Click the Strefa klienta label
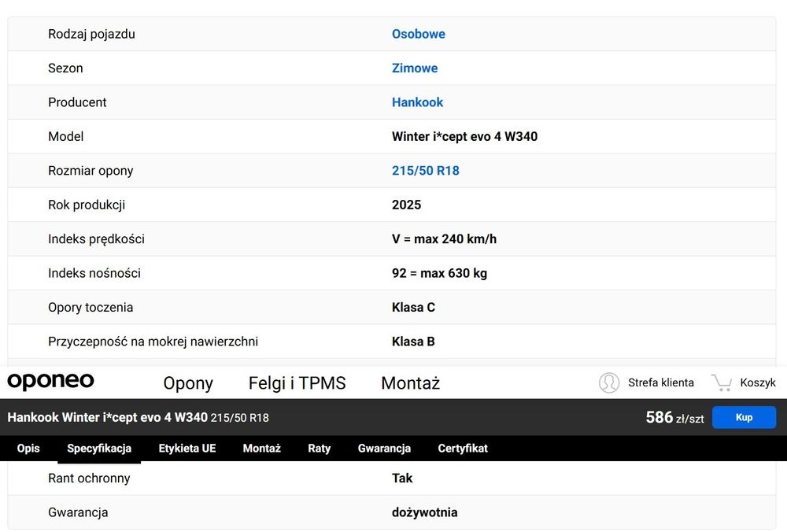The width and height of the screenshot is (787, 532). (660, 382)
